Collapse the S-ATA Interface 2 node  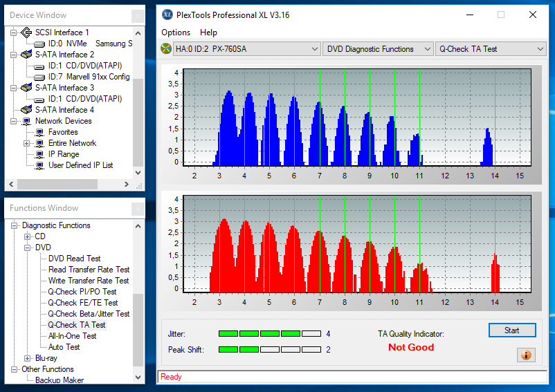[x=13, y=55]
